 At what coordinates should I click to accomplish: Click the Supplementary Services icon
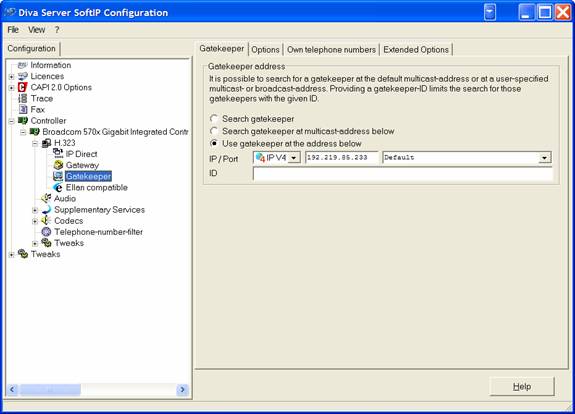(x=46, y=210)
